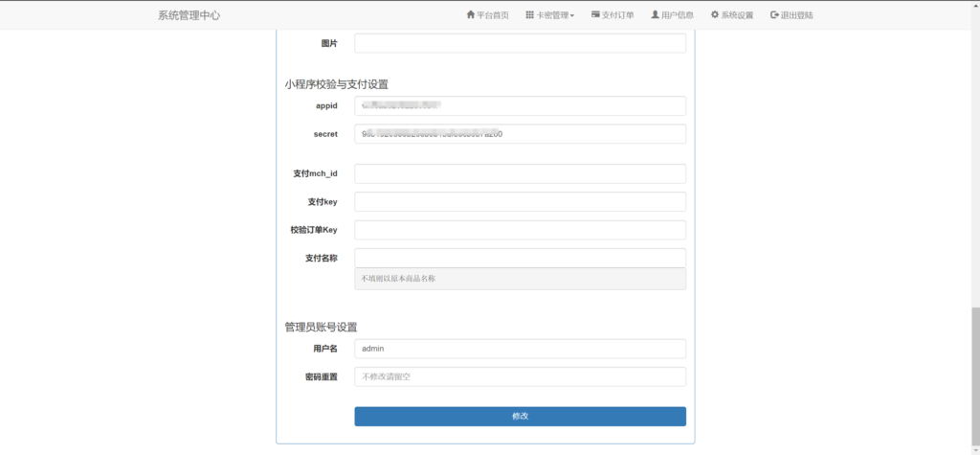Viewport: 980px width, 455px height.
Task: Click the 校验订单Key input field
Action: [x=520, y=230]
